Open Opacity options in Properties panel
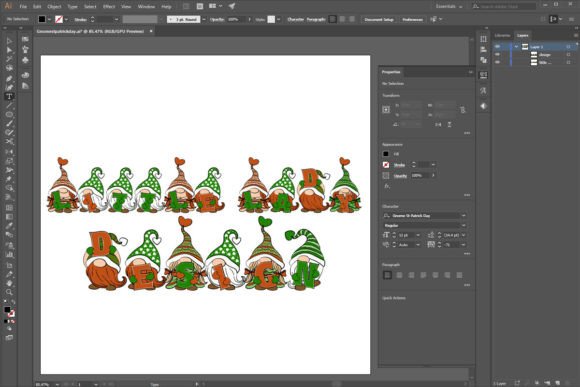The height and width of the screenshot is (387, 580). (x=400, y=176)
